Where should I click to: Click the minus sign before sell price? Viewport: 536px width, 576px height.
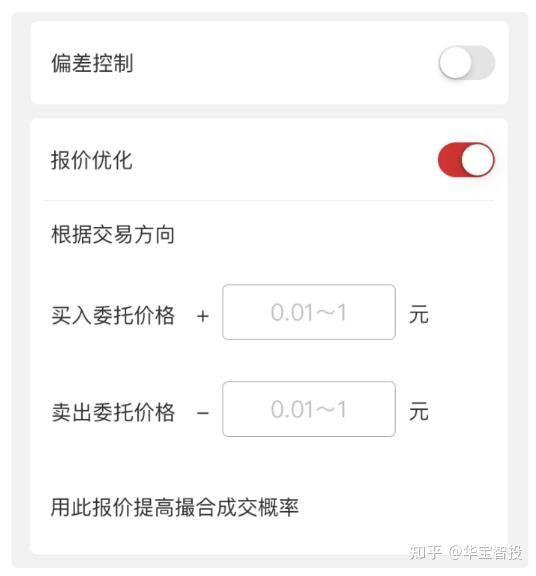tap(203, 413)
